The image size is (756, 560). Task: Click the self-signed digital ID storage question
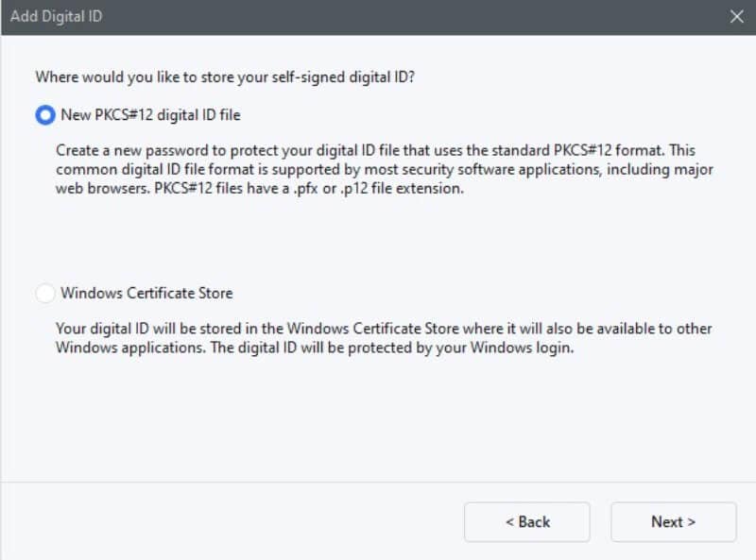pyautogui.click(x=225, y=77)
